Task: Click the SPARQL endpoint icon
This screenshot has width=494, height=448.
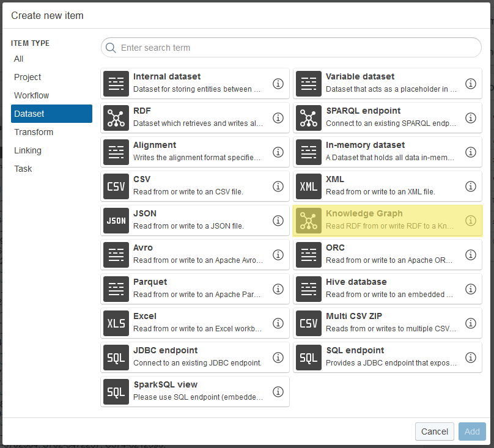Action: (x=309, y=118)
